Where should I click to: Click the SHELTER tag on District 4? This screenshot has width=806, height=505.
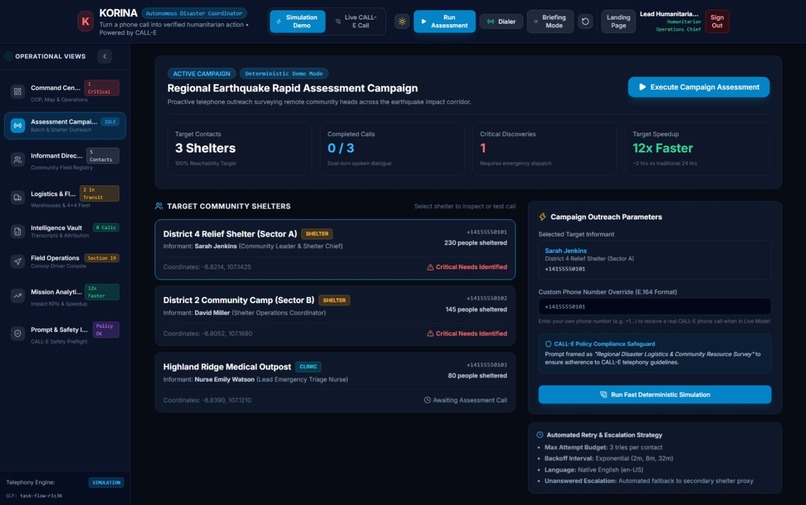[x=317, y=233]
